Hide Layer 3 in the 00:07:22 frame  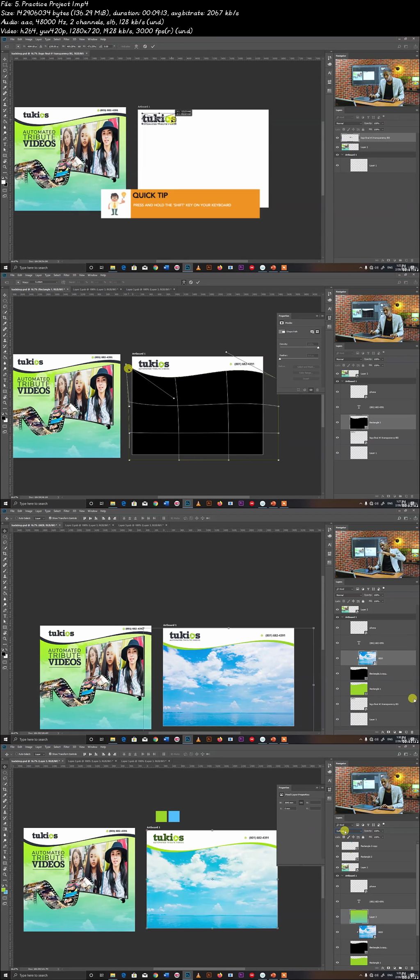(x=338, y=917)
